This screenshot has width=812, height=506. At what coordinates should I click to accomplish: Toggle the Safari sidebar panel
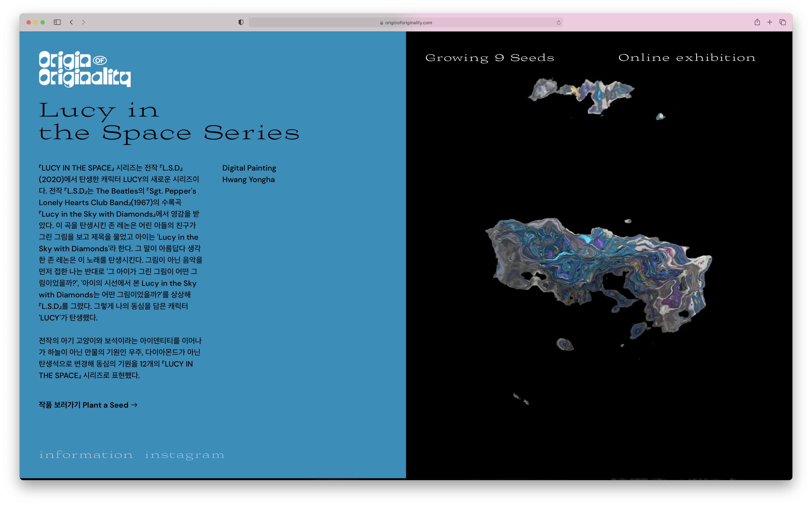[57, 22]
